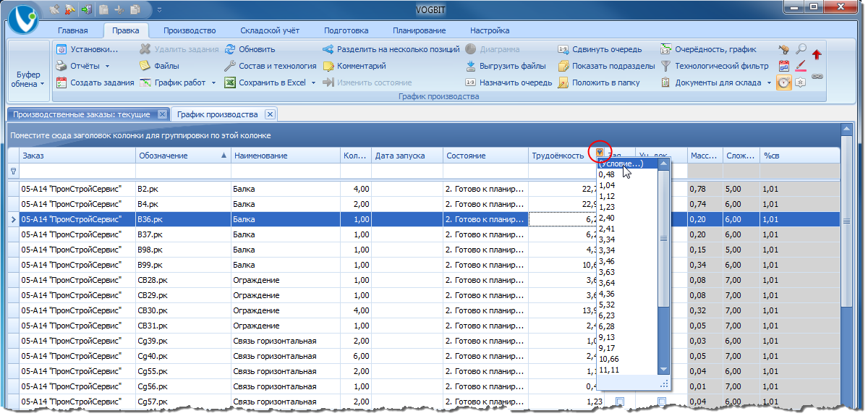Viewport: 868px width, 416px height.
Task: Click the Показать подразделы folders icon
Action: click(563, 67)
